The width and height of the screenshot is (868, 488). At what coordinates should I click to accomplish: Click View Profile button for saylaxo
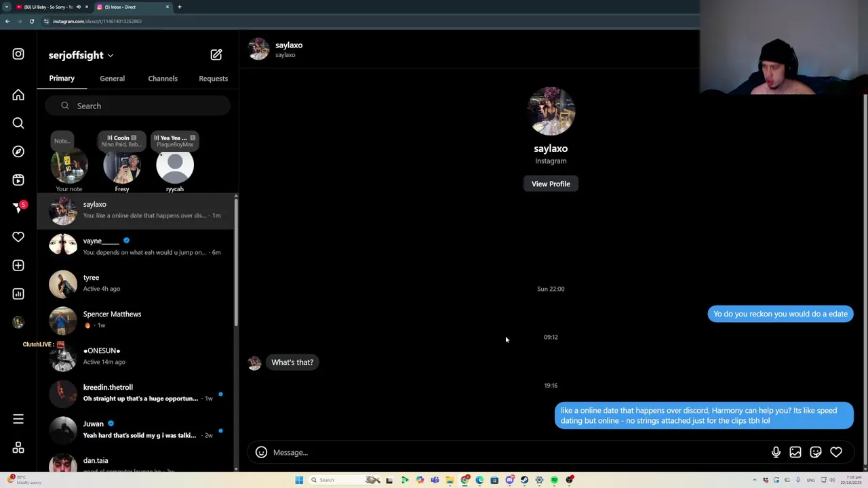point(551,184)
